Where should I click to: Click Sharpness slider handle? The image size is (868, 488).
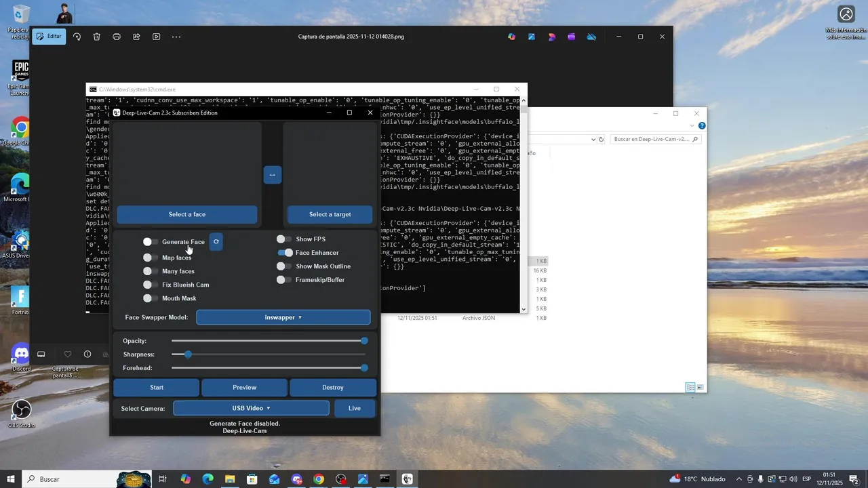[188, 354]
